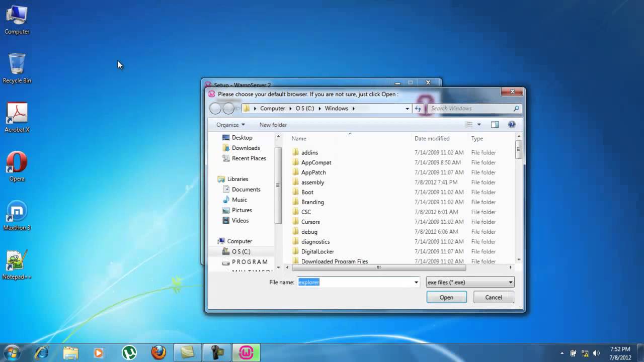The width and height of the screenshot is (644, 362).
Task: Click the New folder button
Action: point(273,125)
